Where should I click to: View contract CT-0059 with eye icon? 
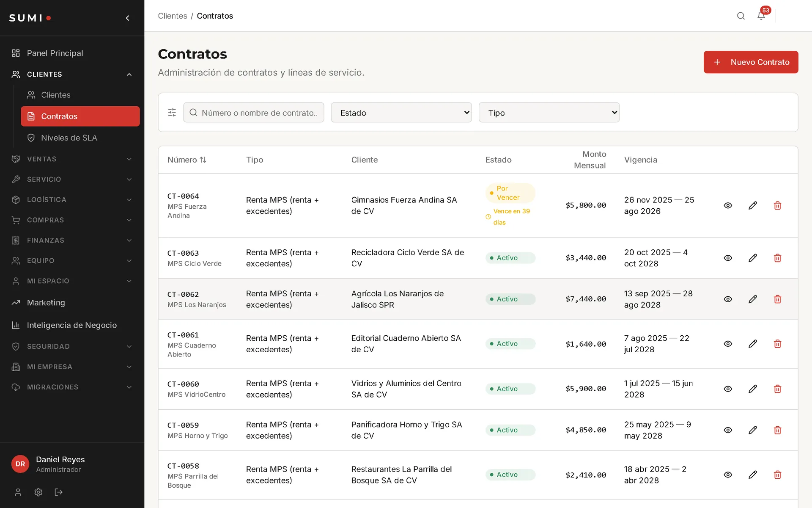728,430
